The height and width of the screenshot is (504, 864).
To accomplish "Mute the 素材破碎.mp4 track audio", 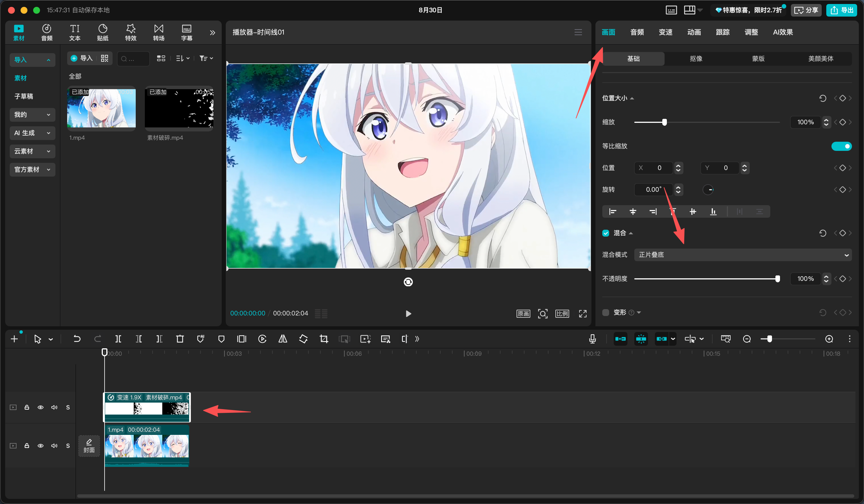I will pos(54,407).
